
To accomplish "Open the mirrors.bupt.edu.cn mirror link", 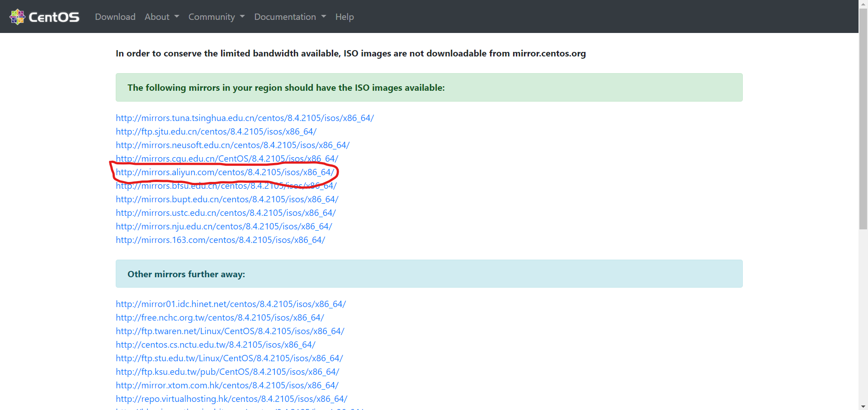I will pos(227,199).
